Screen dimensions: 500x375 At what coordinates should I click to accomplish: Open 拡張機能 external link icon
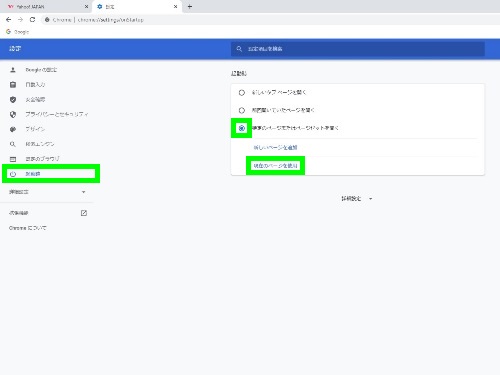[x=84, y=213]
